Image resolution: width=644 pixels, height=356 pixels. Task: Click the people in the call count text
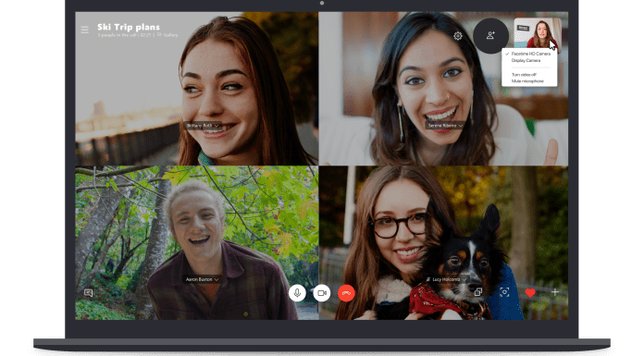point(117,35)
